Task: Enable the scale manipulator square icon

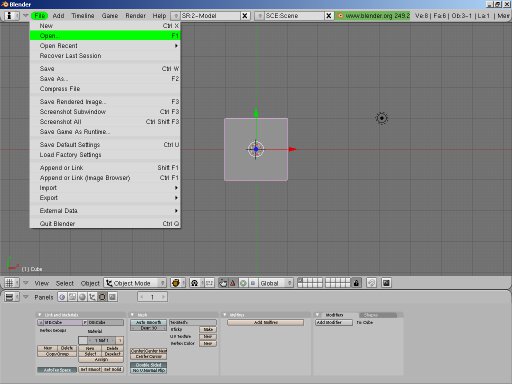Action: [x=253, y=283]
